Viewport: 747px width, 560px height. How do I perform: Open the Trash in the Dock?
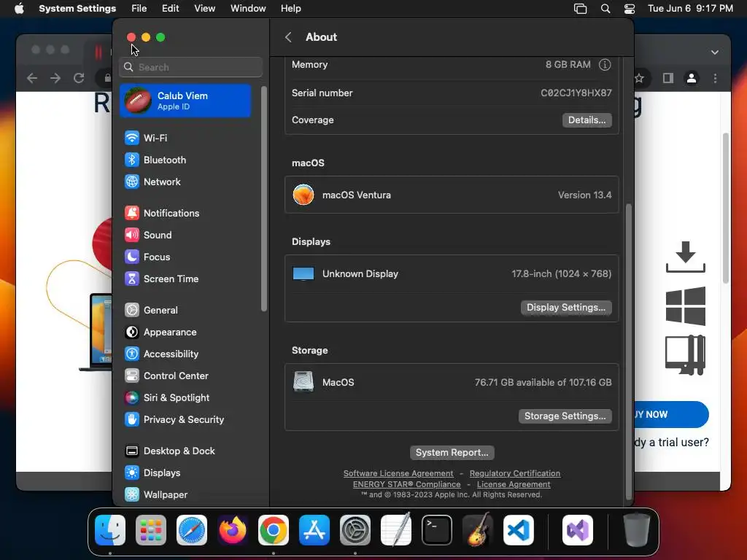[x=636, y=530]
